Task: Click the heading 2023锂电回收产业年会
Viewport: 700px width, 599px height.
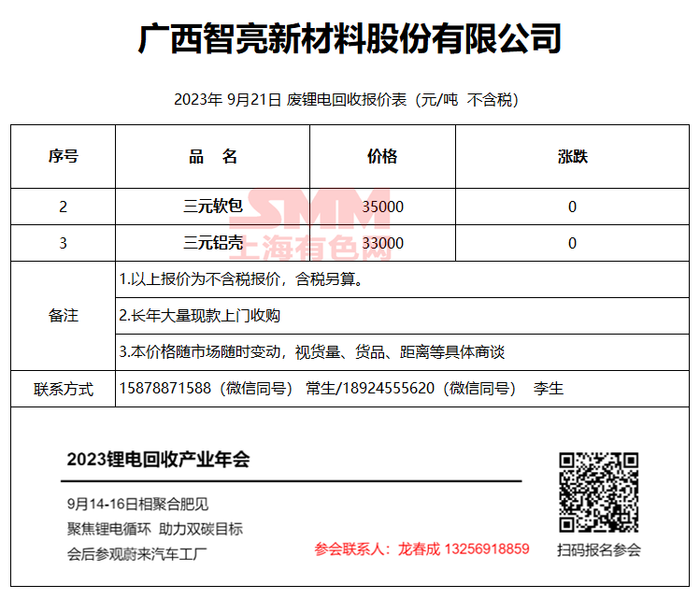Action: [x=159, y=459]
